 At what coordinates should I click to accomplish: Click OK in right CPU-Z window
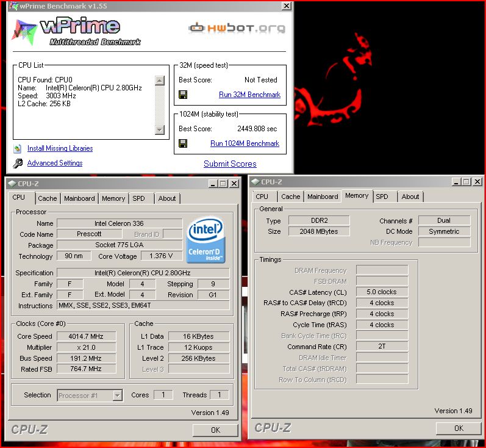[x=459, y=428]
